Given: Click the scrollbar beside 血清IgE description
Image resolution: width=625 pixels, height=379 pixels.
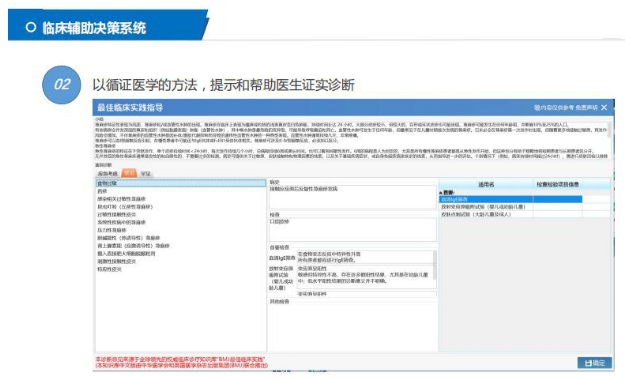Looking at the screenshot, I should [434, 257].
